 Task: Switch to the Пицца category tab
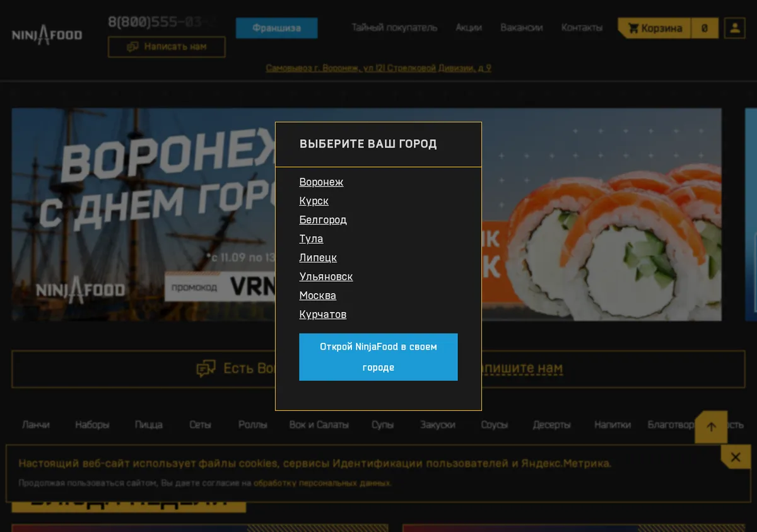click(148, 425)
